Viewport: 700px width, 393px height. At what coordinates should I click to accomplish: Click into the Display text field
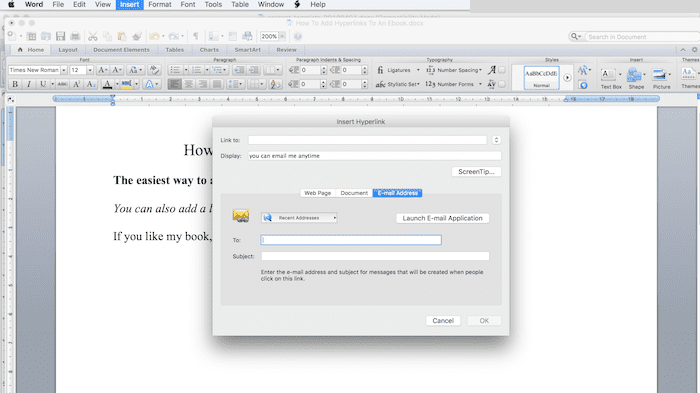pyautogui.click(x=375, y=156)
